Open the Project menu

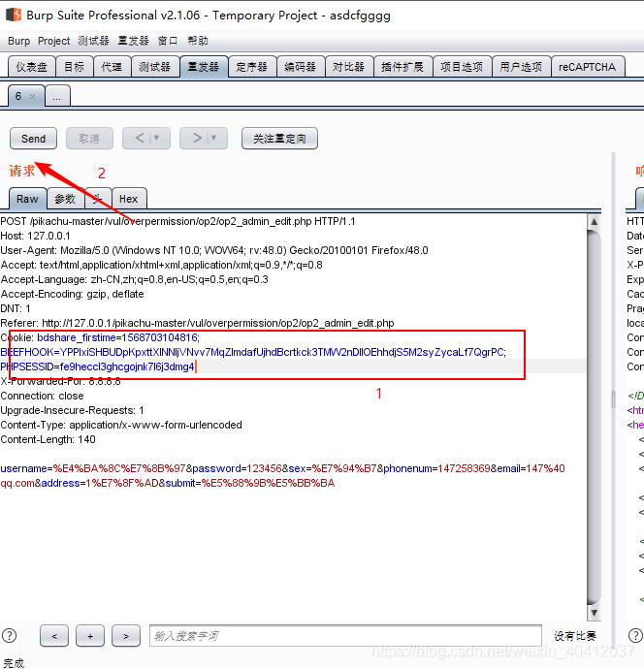coord(53,41)
